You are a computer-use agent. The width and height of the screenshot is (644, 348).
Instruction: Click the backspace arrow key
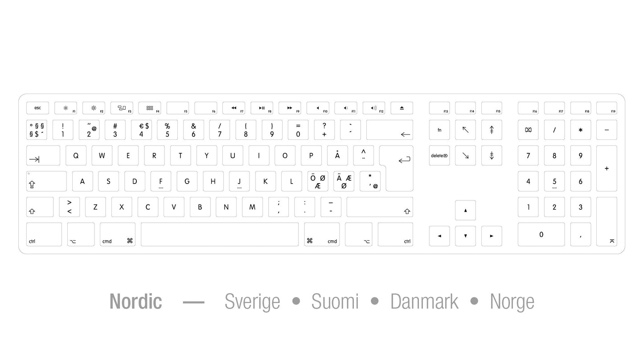coord(390,130)
